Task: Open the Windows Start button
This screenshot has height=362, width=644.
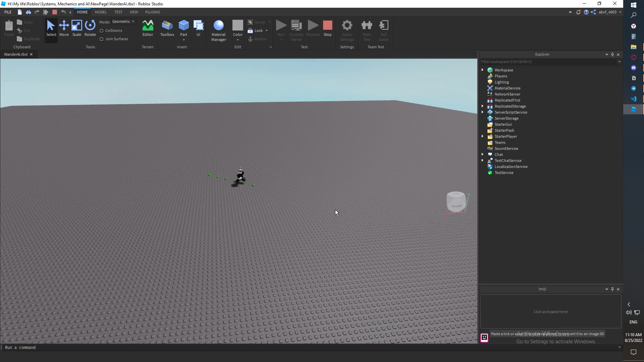Action: [x=634, y=5]
